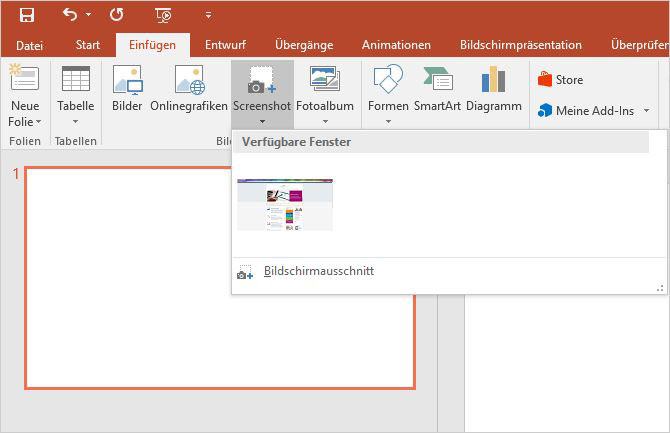
Task: Click the Store bag icon
Action: 544,79
